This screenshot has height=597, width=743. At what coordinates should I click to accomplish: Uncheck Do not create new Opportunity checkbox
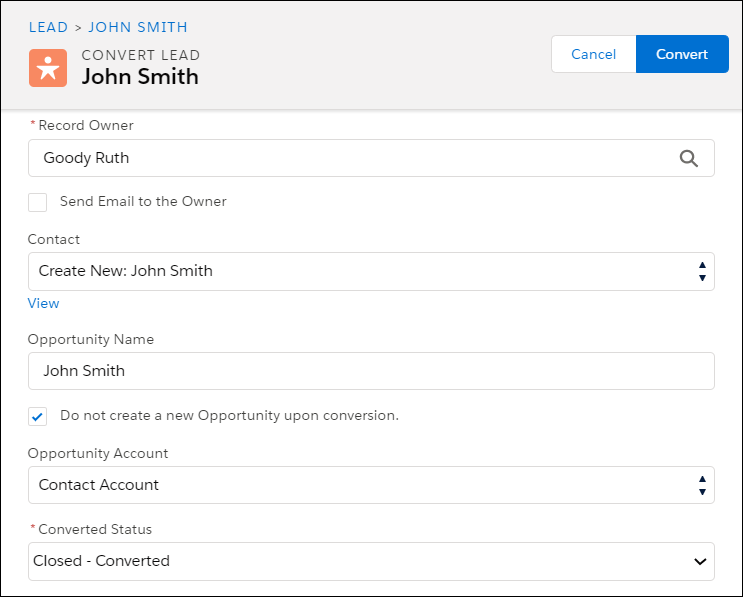[x=37, y=416]
